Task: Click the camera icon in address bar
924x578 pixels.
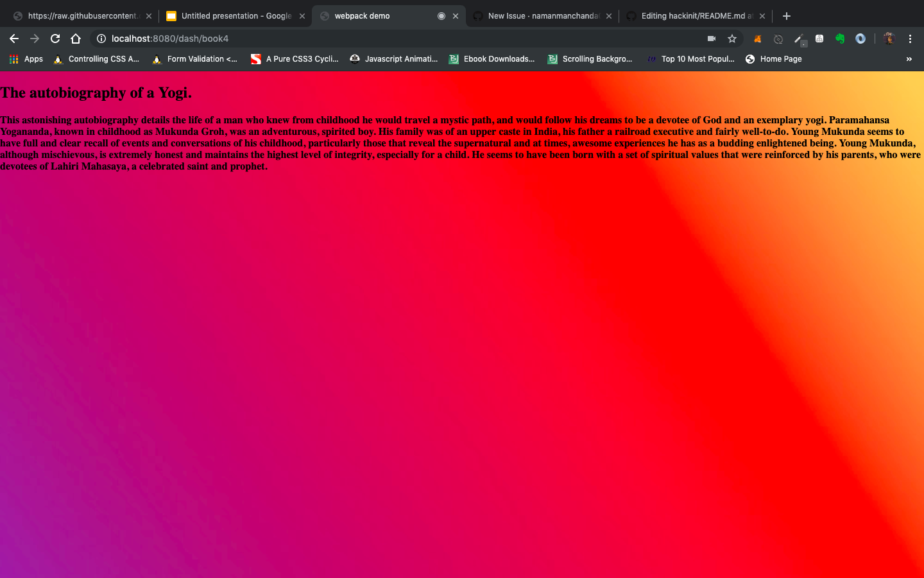Action: click(712, 39)
